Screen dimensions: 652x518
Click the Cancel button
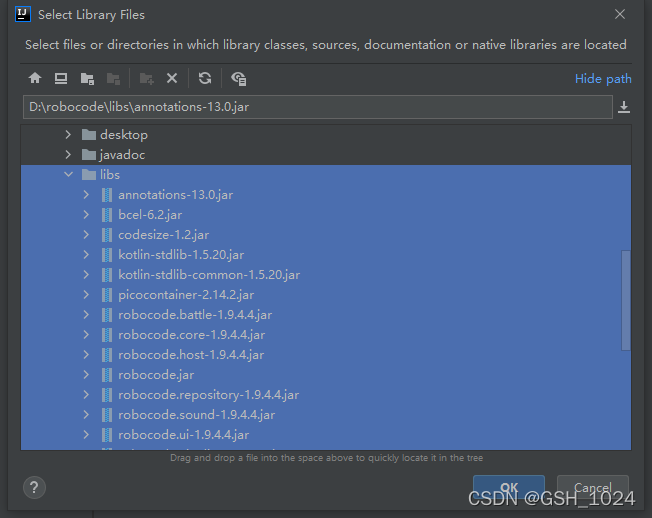[593, 487]
